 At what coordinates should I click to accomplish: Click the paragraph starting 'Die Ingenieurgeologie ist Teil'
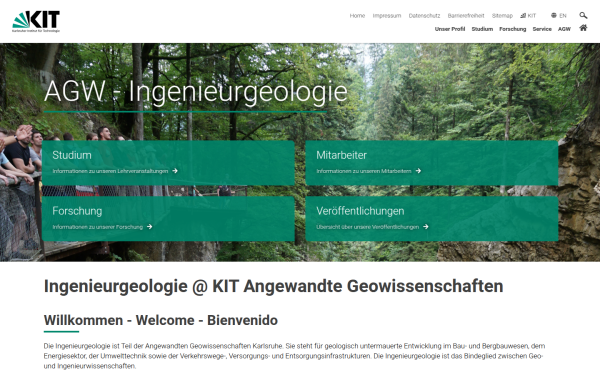pos(294,356)
